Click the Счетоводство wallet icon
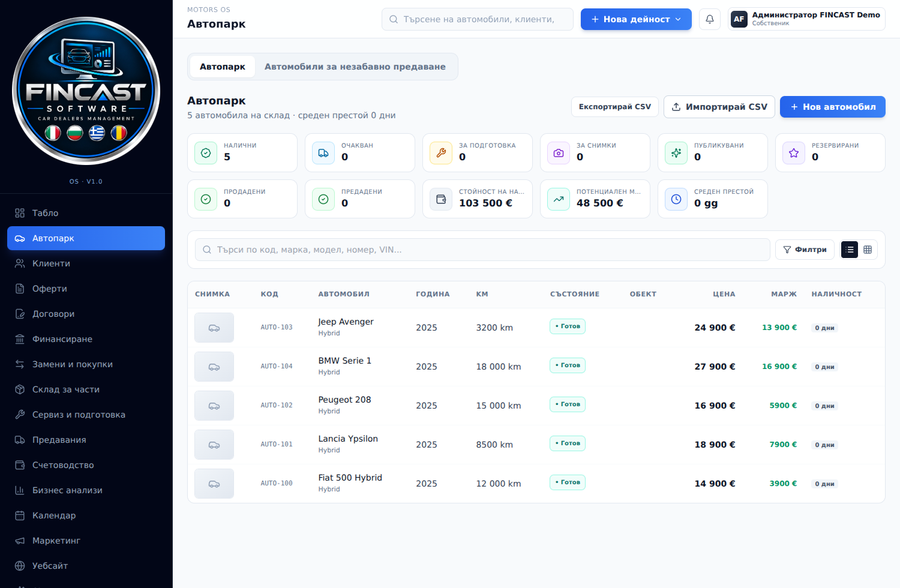Screen dimensions: 900x588 pos(20,465)
